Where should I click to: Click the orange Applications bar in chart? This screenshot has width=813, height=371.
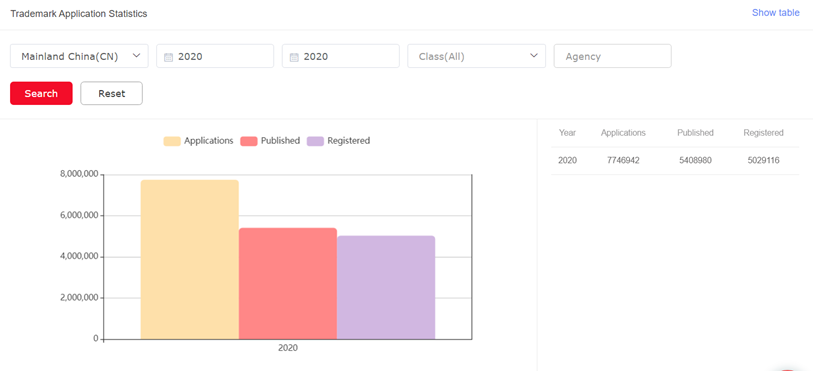click(190, 260)
